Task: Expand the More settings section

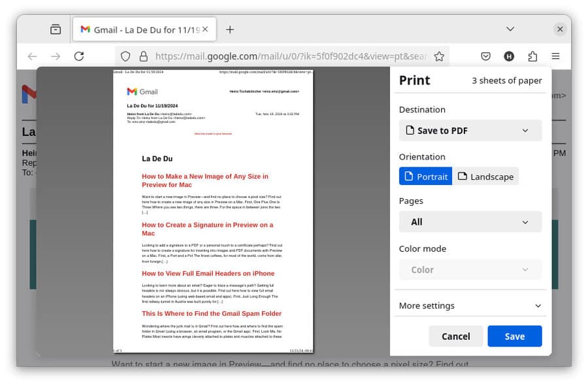Action: (470, 305)
